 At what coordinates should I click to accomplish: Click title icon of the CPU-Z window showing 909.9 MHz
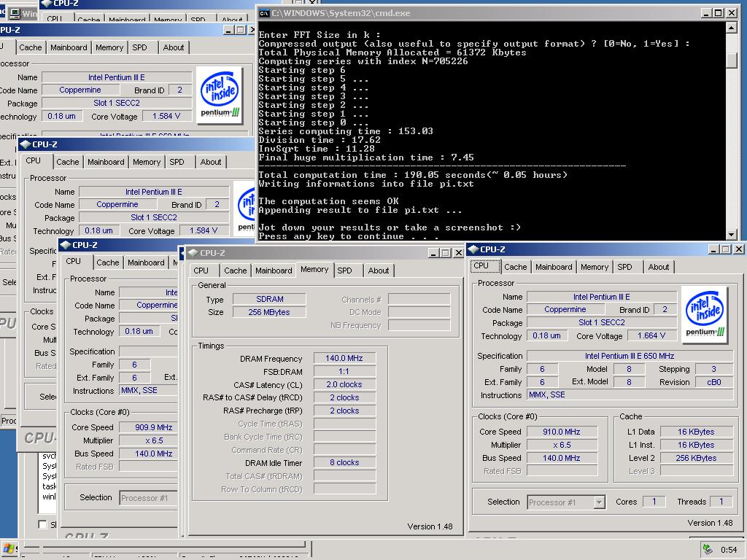[x=65, y=245]
